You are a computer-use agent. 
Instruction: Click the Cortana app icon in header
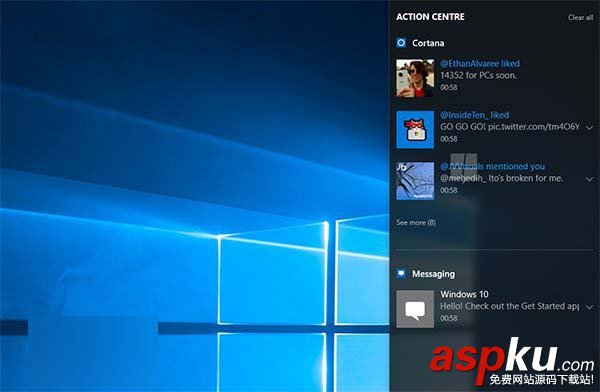pyautogui.click(x=401, y=42)
